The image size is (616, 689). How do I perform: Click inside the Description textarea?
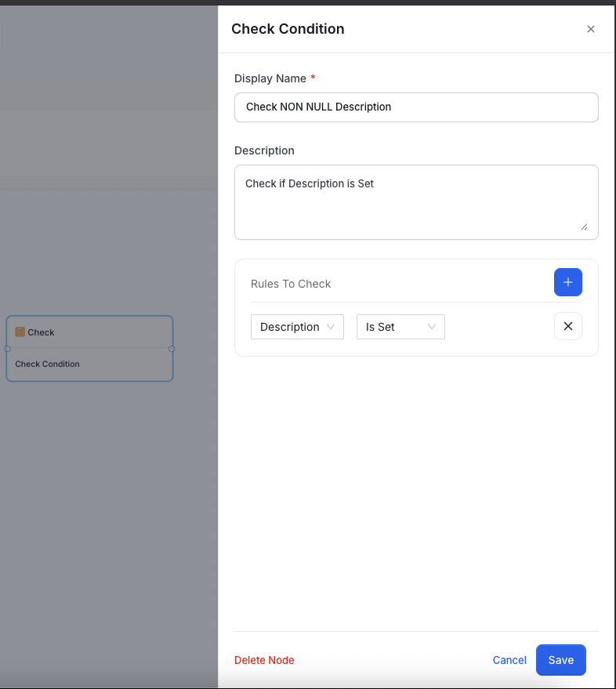416,196
